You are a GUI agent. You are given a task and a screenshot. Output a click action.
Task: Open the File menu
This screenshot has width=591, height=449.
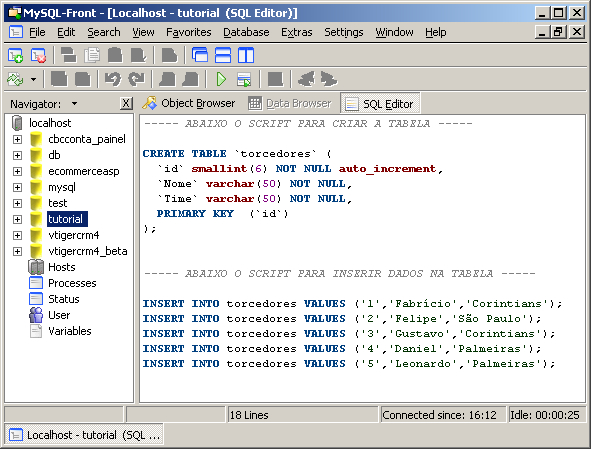coord(37,32)
